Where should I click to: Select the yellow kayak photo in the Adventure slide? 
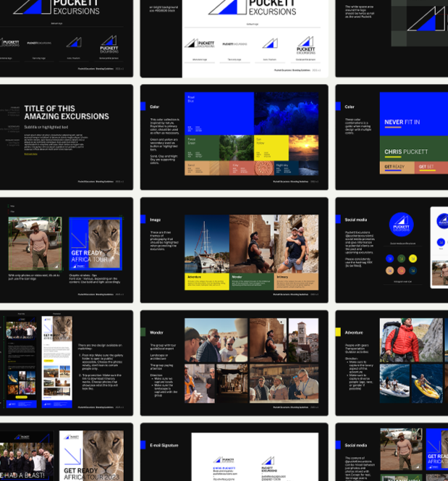(x=427, y=384)
